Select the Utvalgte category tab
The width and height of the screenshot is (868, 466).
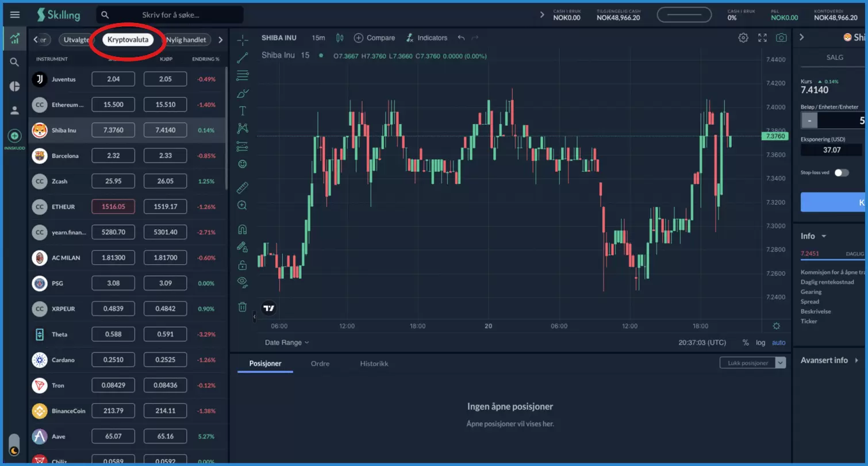76,40
